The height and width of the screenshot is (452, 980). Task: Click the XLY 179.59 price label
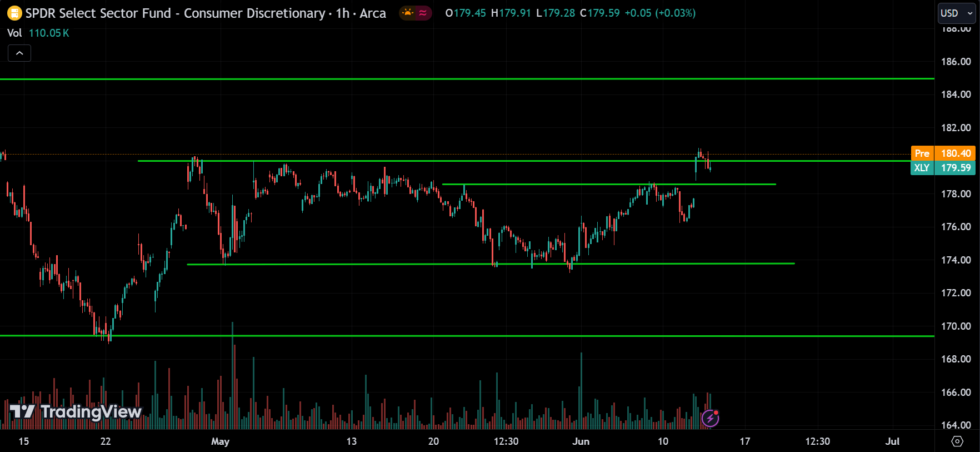943,168
